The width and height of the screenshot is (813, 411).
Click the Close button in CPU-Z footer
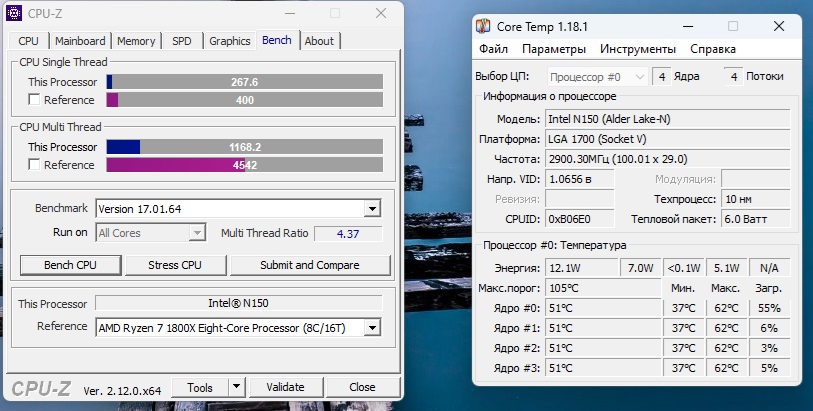pos(362,387)
